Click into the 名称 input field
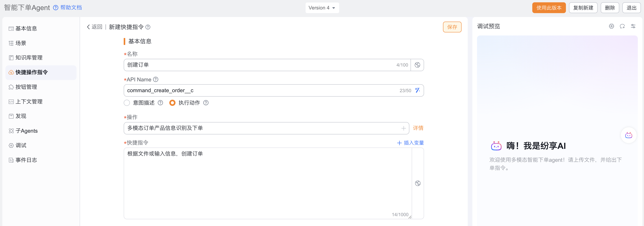The height and width of the screenshot is (226, 644). click(x=260, y=65)
